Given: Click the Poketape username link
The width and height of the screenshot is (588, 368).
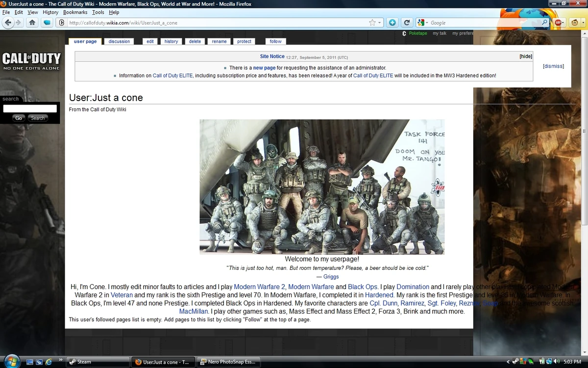Looking at the screenshot, I should pyautogui.click(x=418, y=33).
